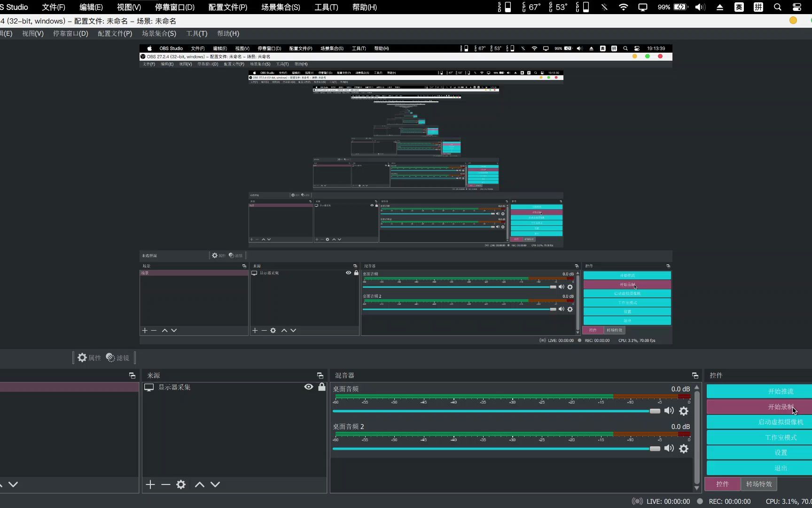The width and height of the screenshot is (812, 508).
Task: Switch input to 英 input method
Action: (739, 7)
